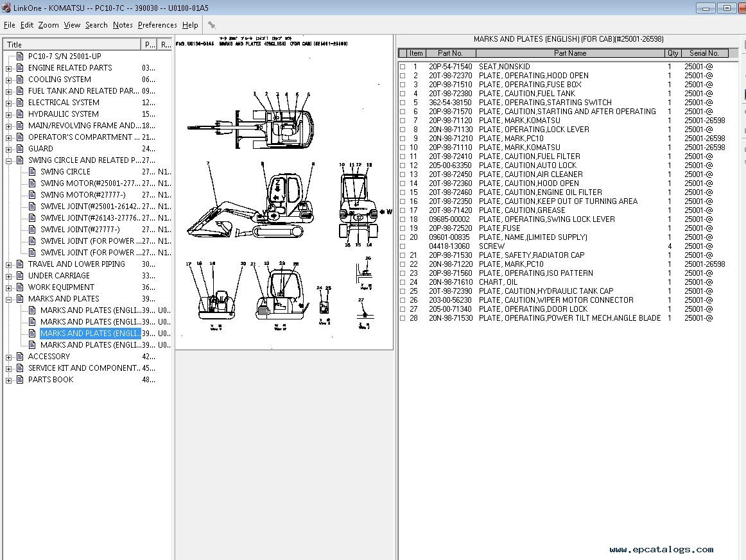Screen dimensions: 746x560
Task: Click the parts diagram of the excavator
Action: click(284, 192)
